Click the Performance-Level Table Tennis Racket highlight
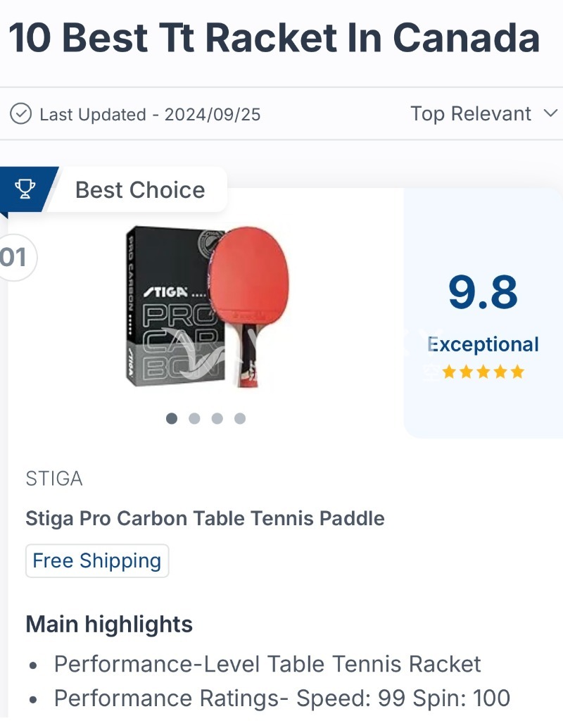Screen dimensions: 563x728 [267, 664]
